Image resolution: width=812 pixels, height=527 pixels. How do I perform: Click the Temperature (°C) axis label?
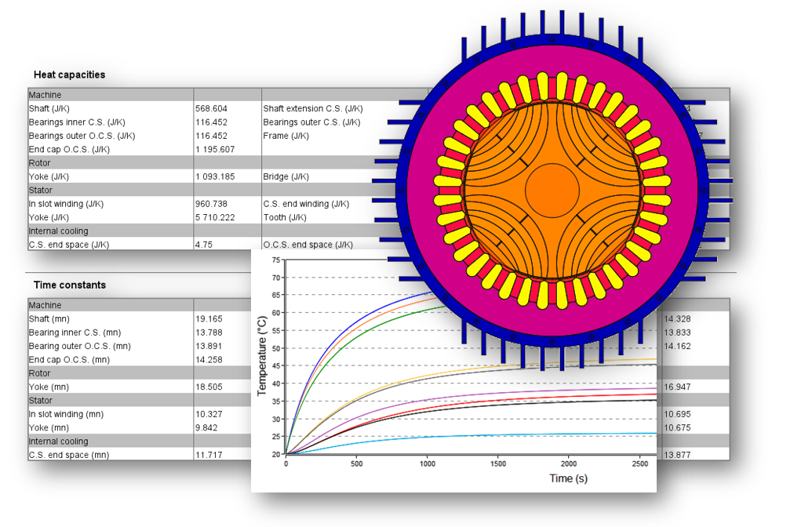(263, 357)
